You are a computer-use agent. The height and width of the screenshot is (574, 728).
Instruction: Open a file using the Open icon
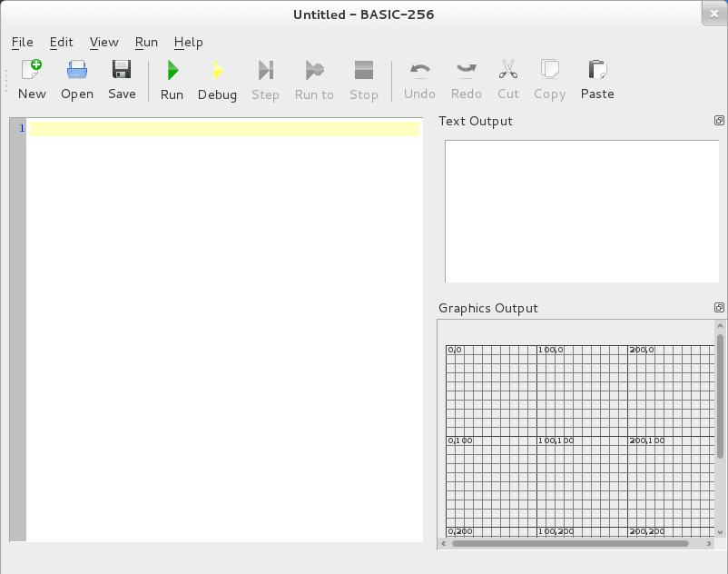point(77,79)
